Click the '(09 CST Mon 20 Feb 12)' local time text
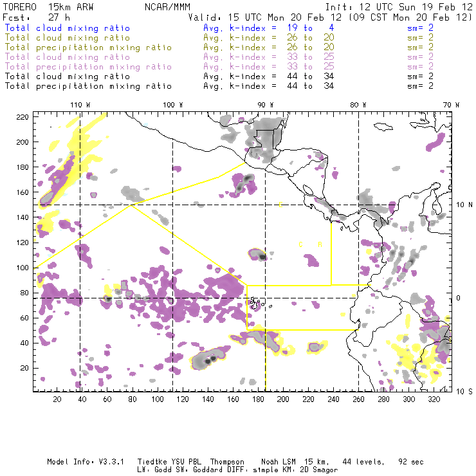The height and width of the screenshot is (476, 476). click(410, 17)
